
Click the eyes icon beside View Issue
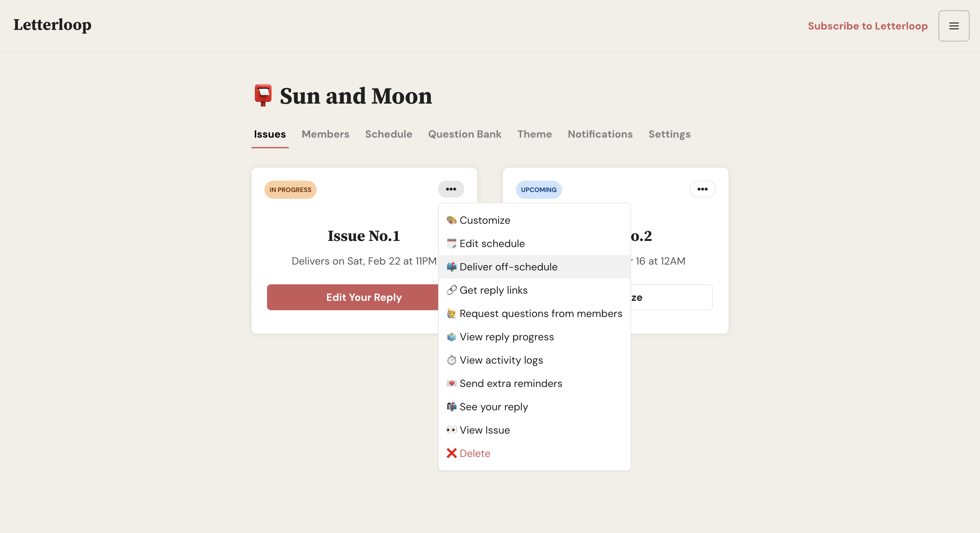(x=451, y=430)
